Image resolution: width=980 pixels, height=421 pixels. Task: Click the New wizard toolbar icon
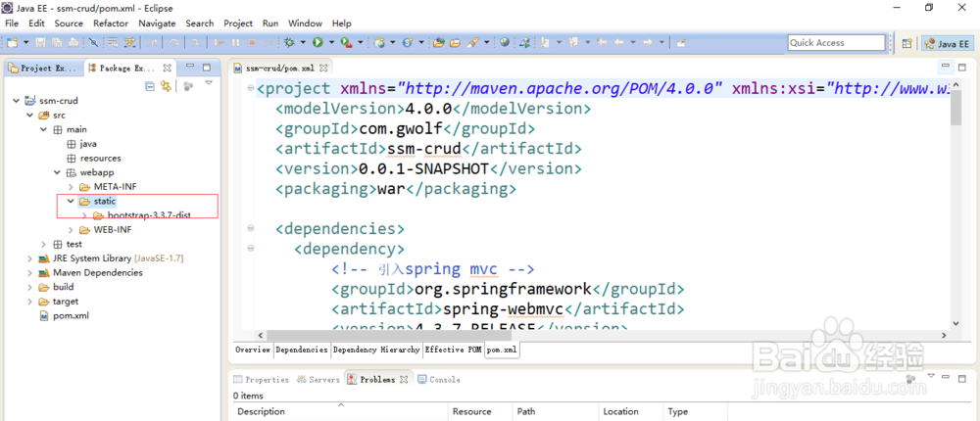pyautogui.click(x=12, y=42)
